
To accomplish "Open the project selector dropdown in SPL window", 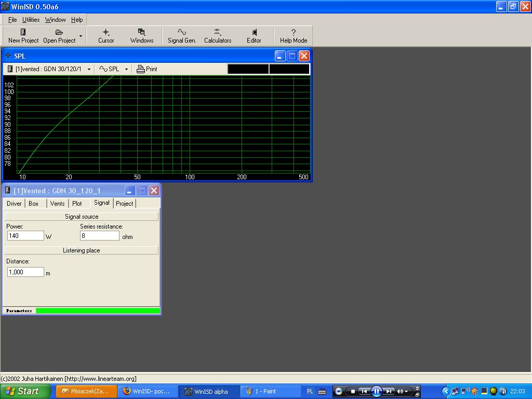I will point(89,69).
